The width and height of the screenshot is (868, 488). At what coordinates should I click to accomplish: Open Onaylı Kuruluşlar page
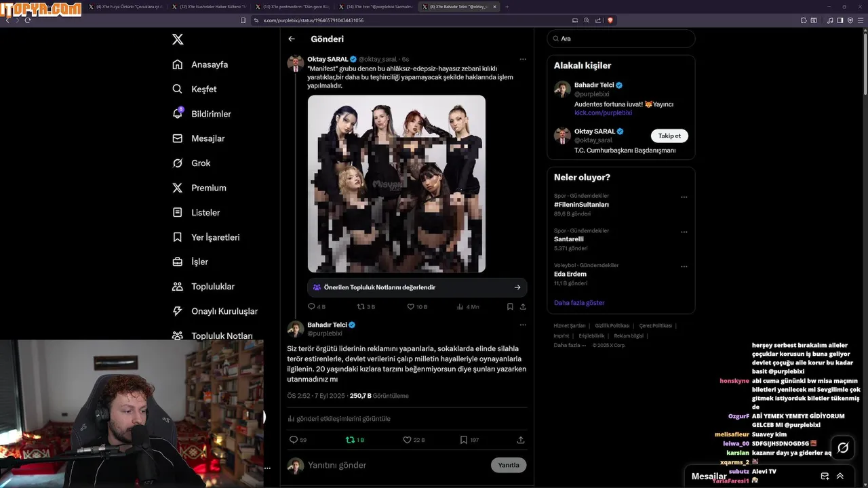click(x=215, y=311)
